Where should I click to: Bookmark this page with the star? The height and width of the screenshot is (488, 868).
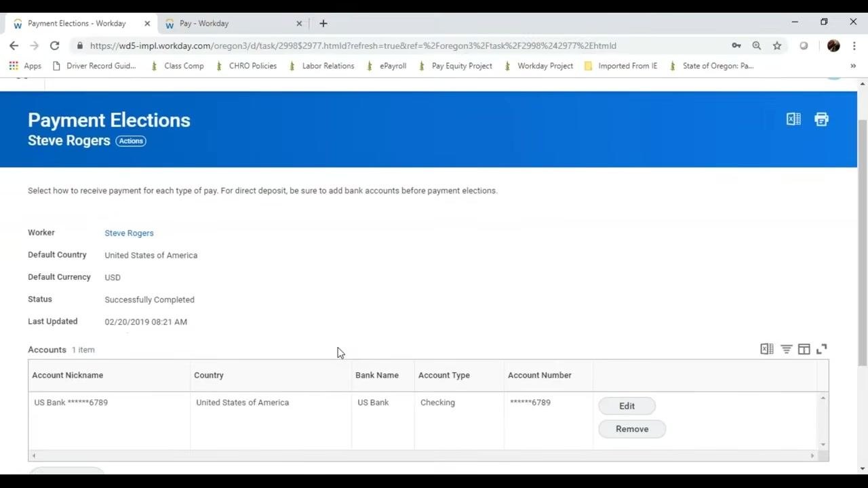click(777, 45)
